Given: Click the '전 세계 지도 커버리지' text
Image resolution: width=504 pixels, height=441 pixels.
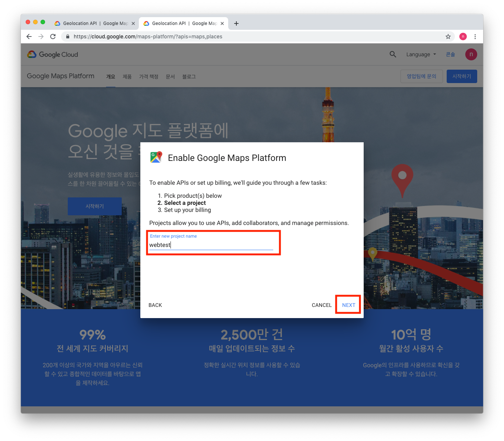Looking at the screenshot, I should click(92, 349).
